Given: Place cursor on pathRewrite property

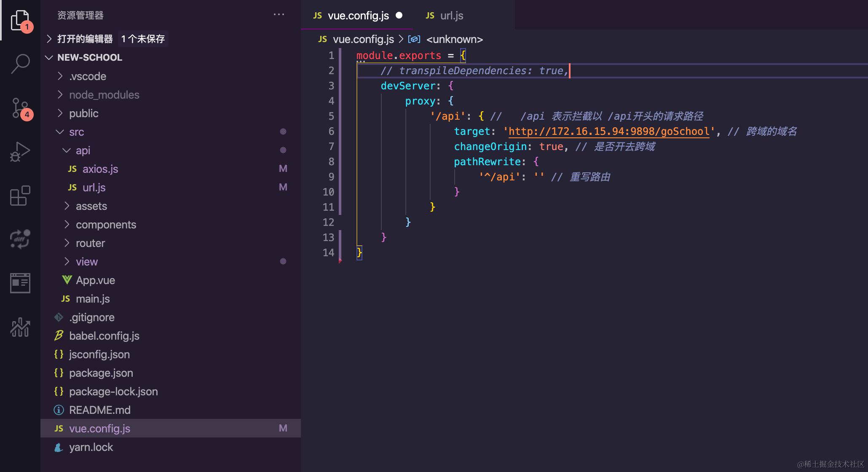Looking at the screenshot, I should click(x=488, y=162).
